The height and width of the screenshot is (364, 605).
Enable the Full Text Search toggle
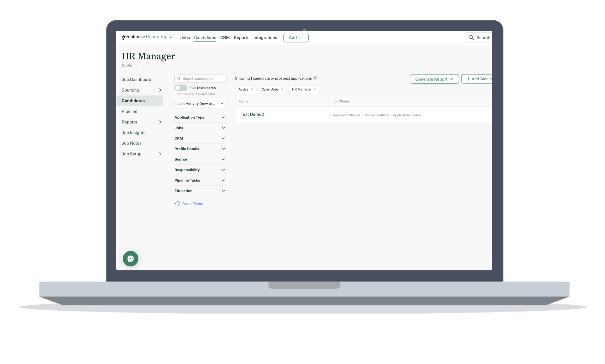pos(181,88)
